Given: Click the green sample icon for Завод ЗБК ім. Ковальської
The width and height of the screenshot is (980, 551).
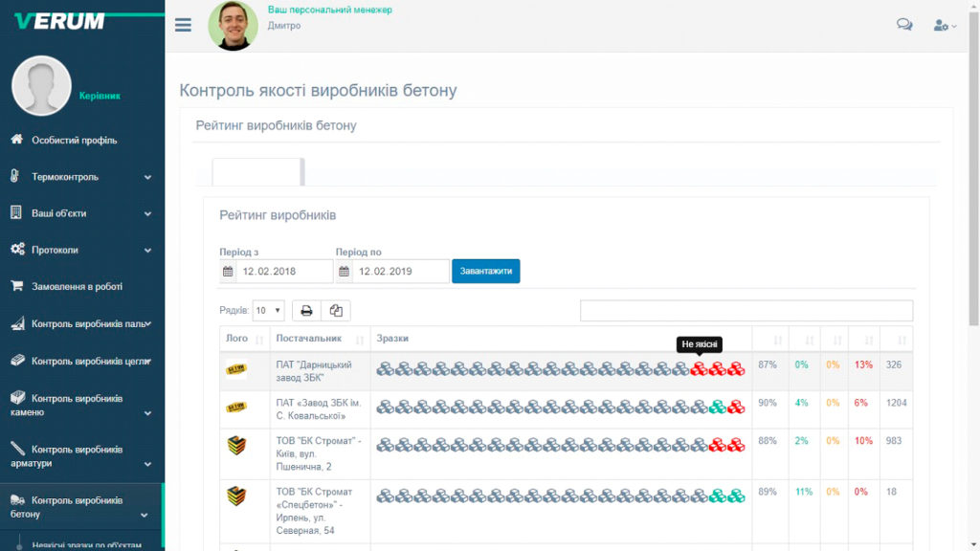Looking at the screenshot, I should tap(718, 408).
